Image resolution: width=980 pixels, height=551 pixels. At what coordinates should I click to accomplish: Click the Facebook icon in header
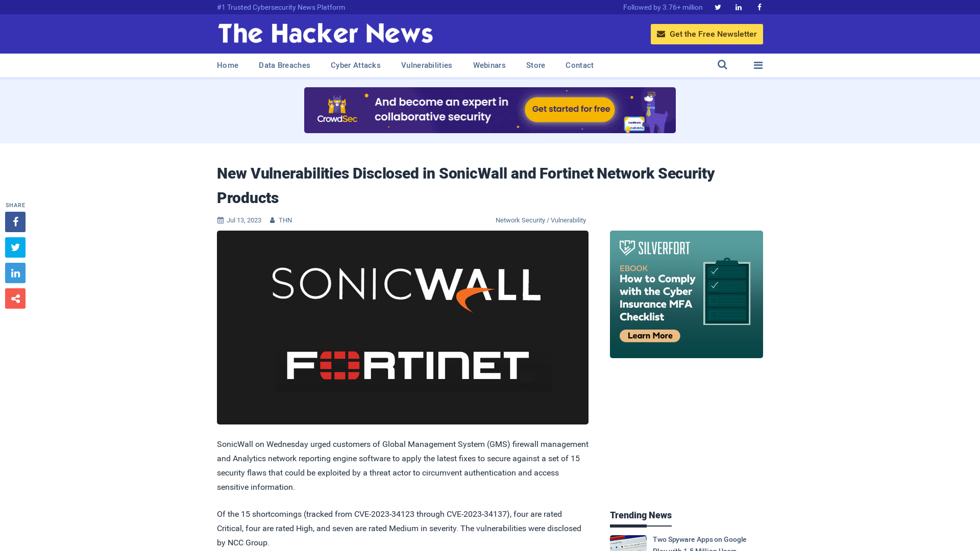[x=758, y=7]
